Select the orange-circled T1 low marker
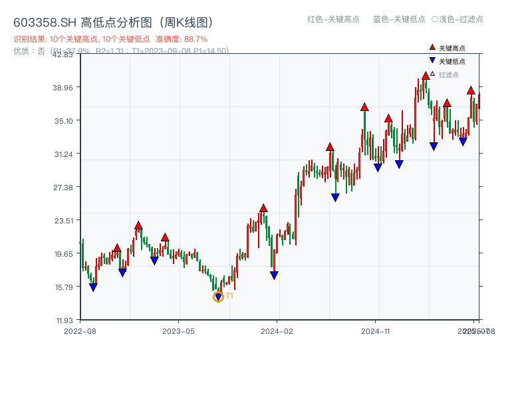Image resolution: width=532 pixels, height=399 pixels. tap(218, 297)
